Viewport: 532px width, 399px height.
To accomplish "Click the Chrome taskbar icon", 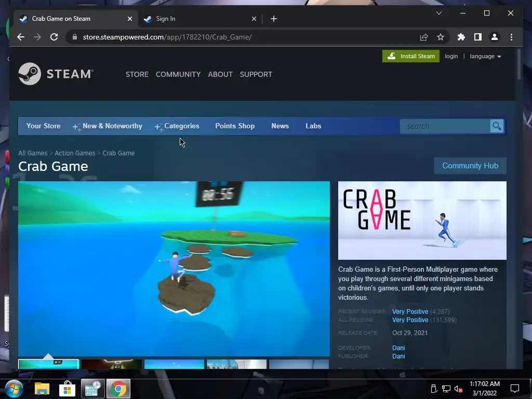I will coord(118,389).
